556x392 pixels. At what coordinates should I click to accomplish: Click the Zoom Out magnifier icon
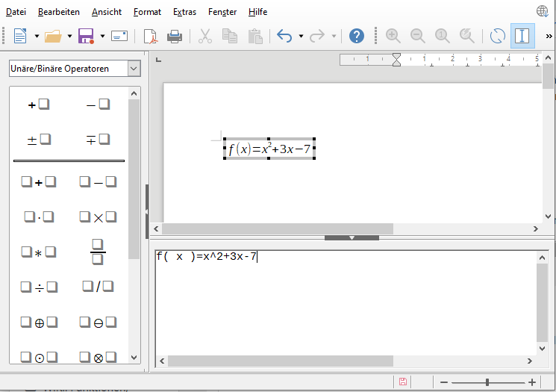click(418, 36)
